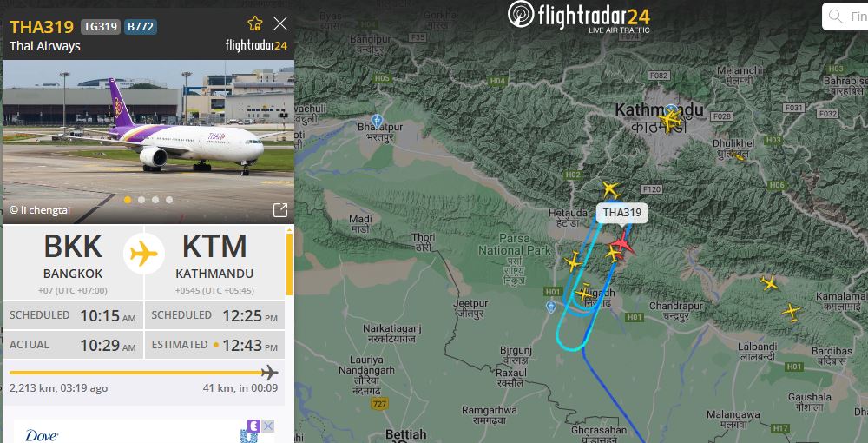The height and width of the screenshot is (443, 868).
Task: Select the red THA319 aircraft on map
Action: (622, 244)
